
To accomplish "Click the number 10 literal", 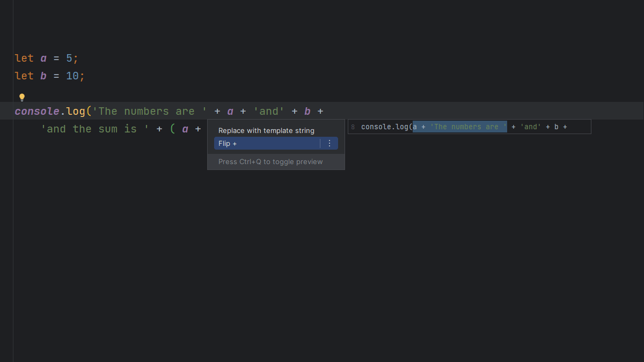I will click(x=72, y=76).
